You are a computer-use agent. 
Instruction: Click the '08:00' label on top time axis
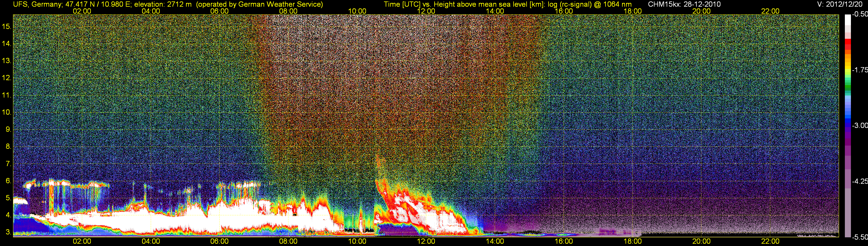(288, 11)
